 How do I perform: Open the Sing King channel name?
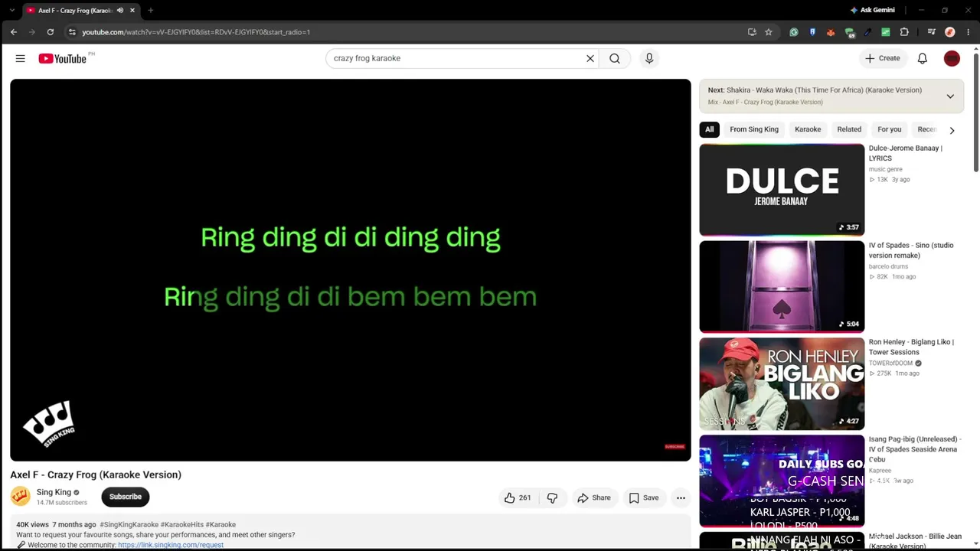(54, 492)
